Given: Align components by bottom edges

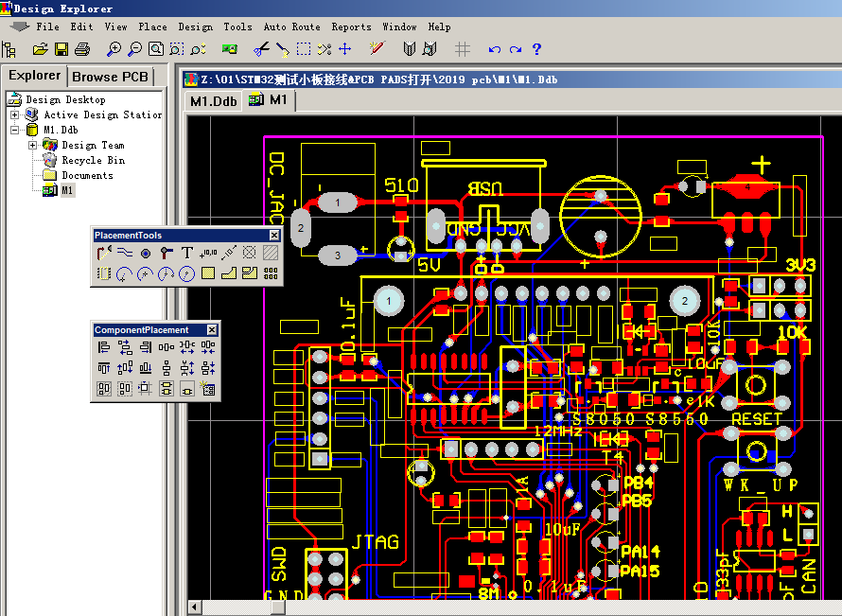Looking at the screenshot, I should tap(145, 368).
